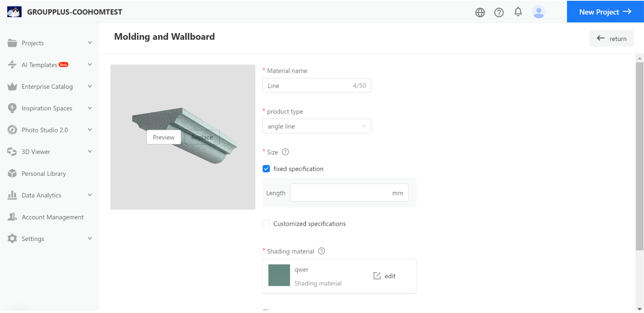The height and width of the screenshot is (313, 644).
Task: Click the Shading material help icon
Action: 322,251
